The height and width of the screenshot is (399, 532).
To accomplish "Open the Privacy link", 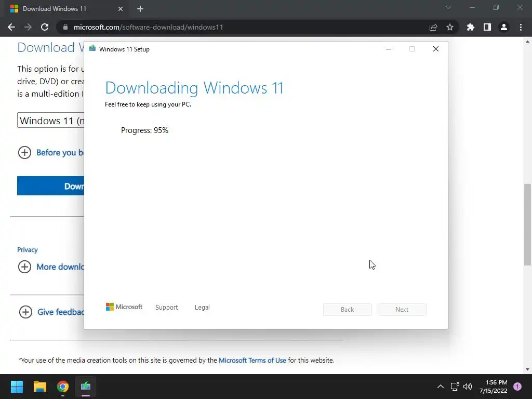I will point(28,250).
